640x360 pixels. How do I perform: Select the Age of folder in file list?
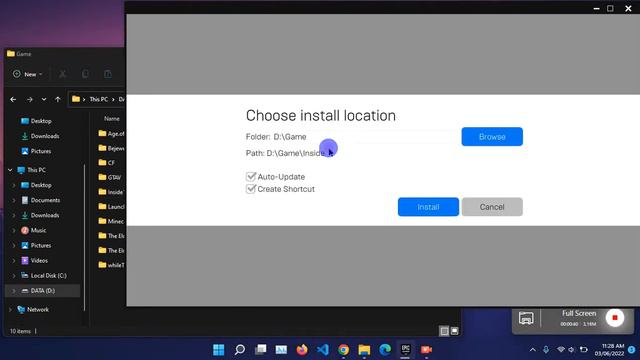pos(111,133)
